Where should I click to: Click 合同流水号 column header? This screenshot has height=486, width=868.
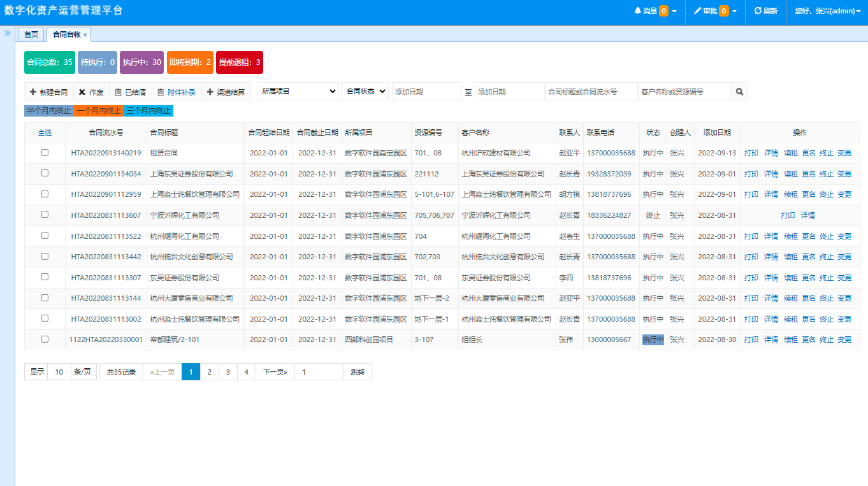click(x=106, y=132)
